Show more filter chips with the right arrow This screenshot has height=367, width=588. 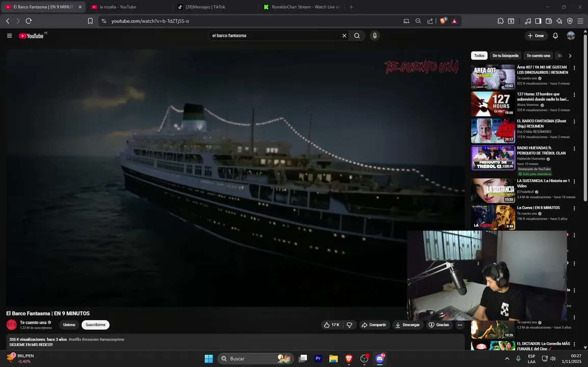click(x=570, y=56)
